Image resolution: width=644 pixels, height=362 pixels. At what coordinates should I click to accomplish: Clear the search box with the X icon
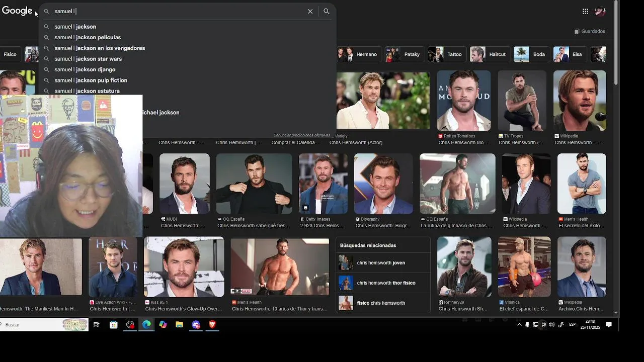310,11
